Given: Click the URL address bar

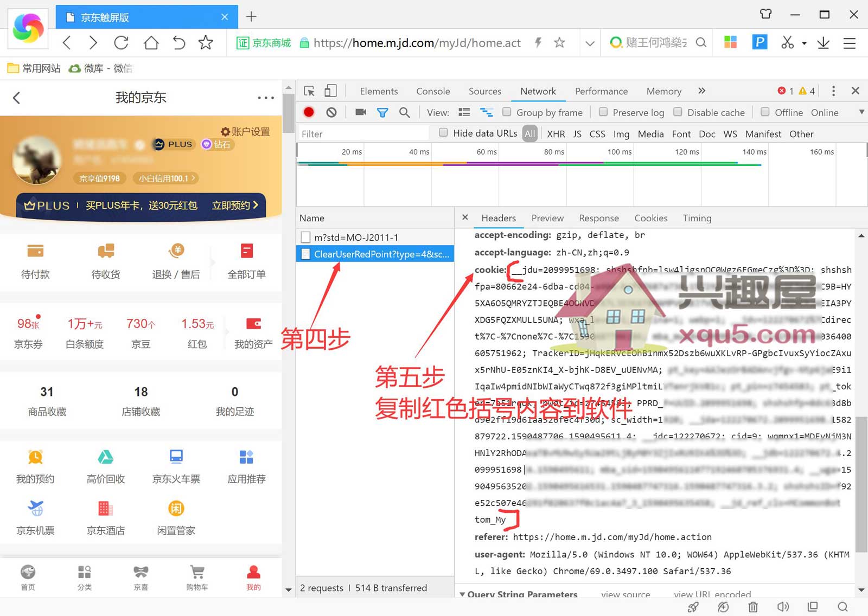Looking at the screenshot, I should click(417, 43).
